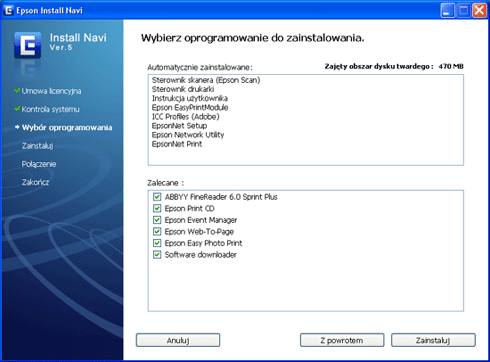This screenshot has height=362, width=490.
Task: Select the Wybór oprogramowania step
Action: 67,128
